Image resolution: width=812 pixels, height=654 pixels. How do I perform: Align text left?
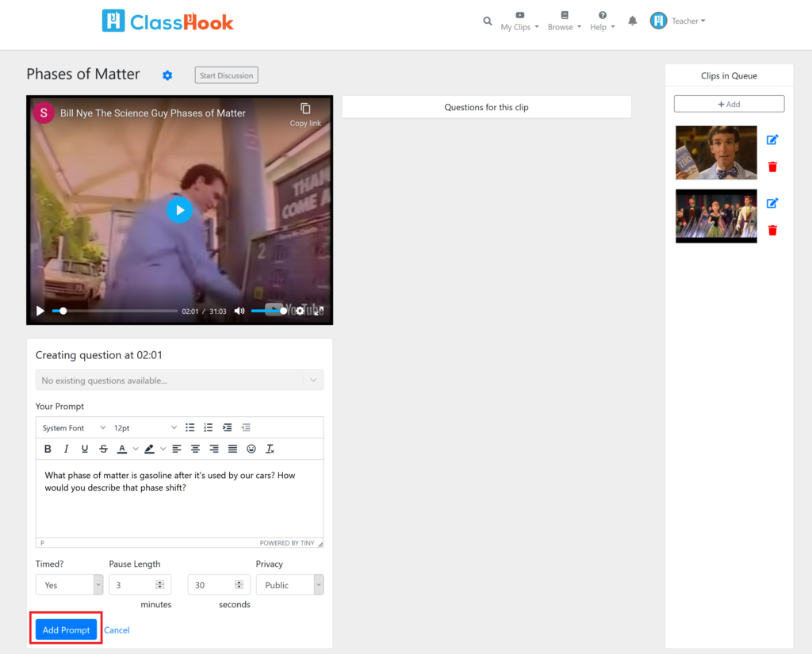[177, 449]
